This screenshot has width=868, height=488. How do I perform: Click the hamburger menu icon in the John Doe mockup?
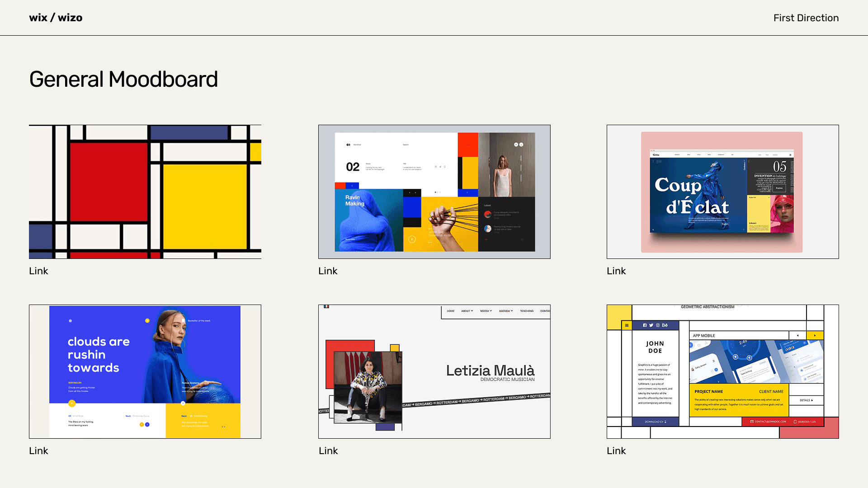pyautogui.click(x=627, y=325)
